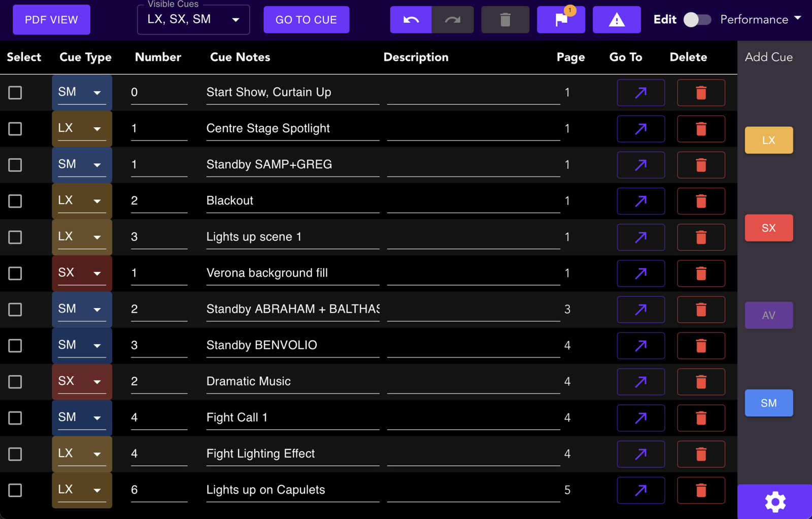Screen dimensions: 812x519
Task: Delete the Standby BENVOLIO cue
Action: pos(701,345)
